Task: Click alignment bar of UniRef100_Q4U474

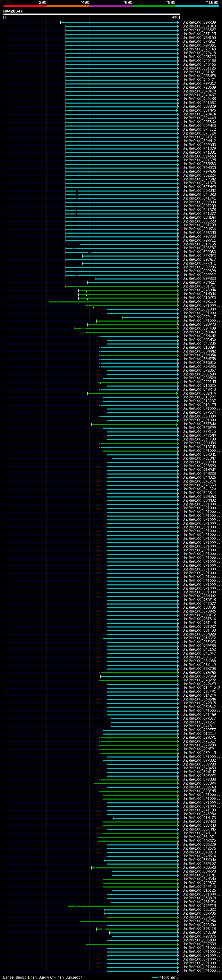Action: 122,114
